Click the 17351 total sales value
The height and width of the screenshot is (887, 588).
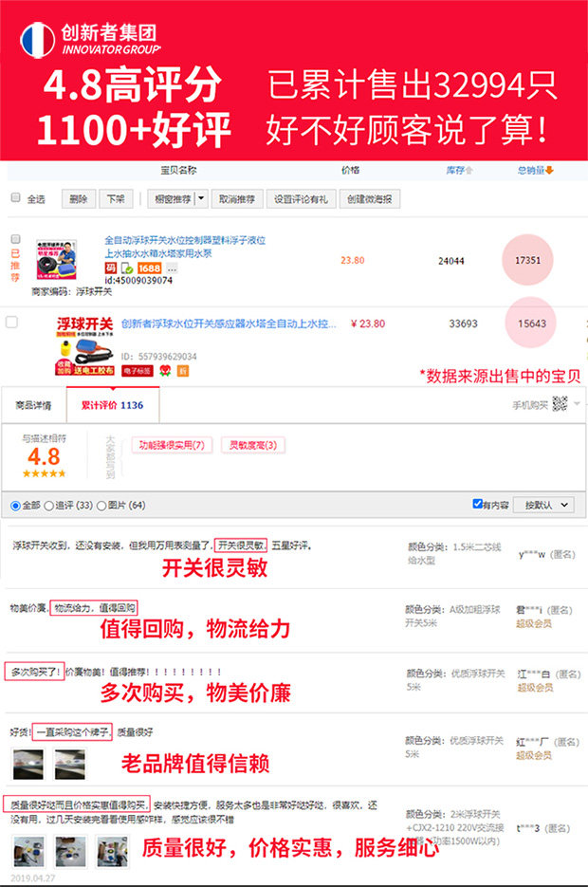point(527,260)
